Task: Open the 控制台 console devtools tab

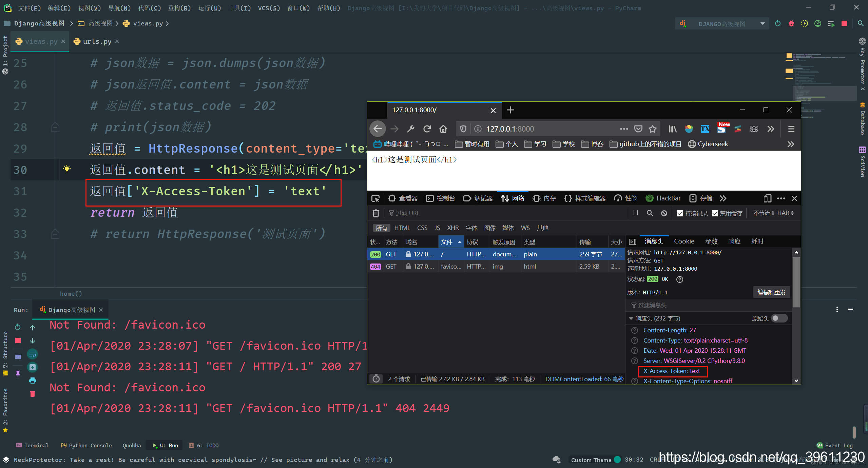Action: 441,198
